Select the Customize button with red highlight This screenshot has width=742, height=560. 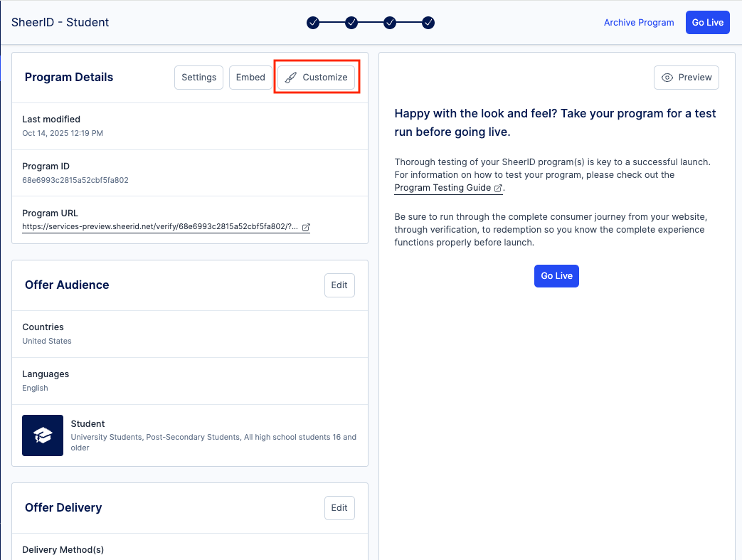(x=316, y=77)
